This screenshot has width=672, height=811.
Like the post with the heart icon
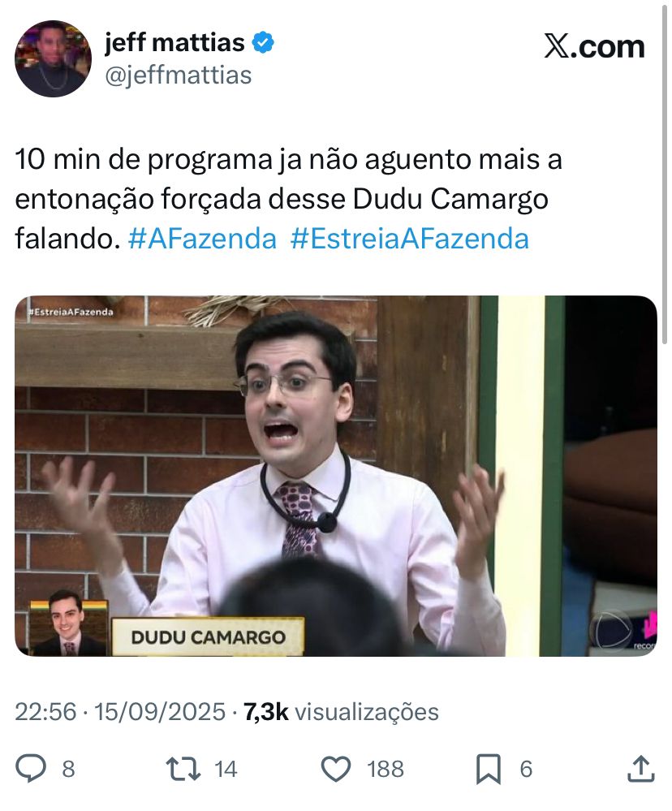(x=336, y=769)
